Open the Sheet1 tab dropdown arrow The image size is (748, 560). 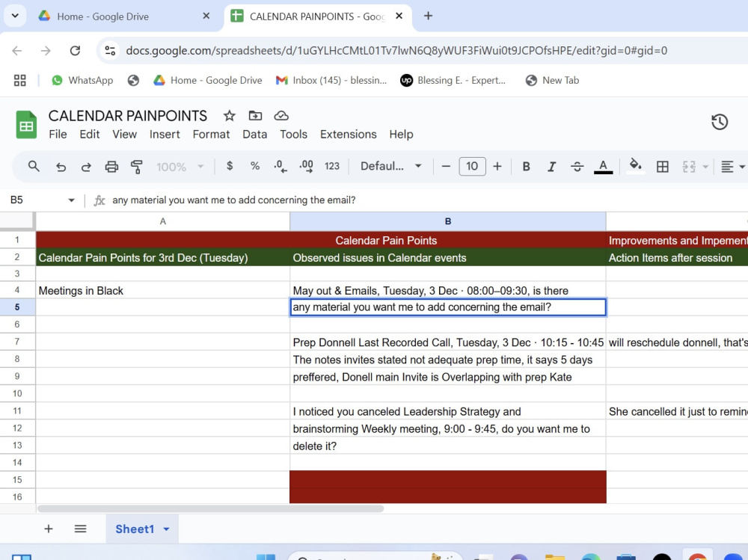point(166,529)
